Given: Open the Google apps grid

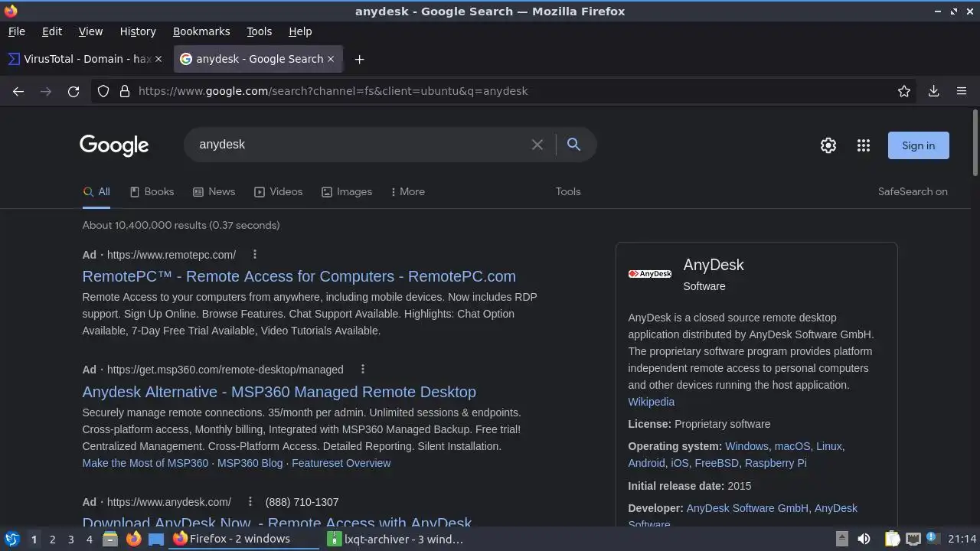Looking at the screenshot, I should pos(864,145).
